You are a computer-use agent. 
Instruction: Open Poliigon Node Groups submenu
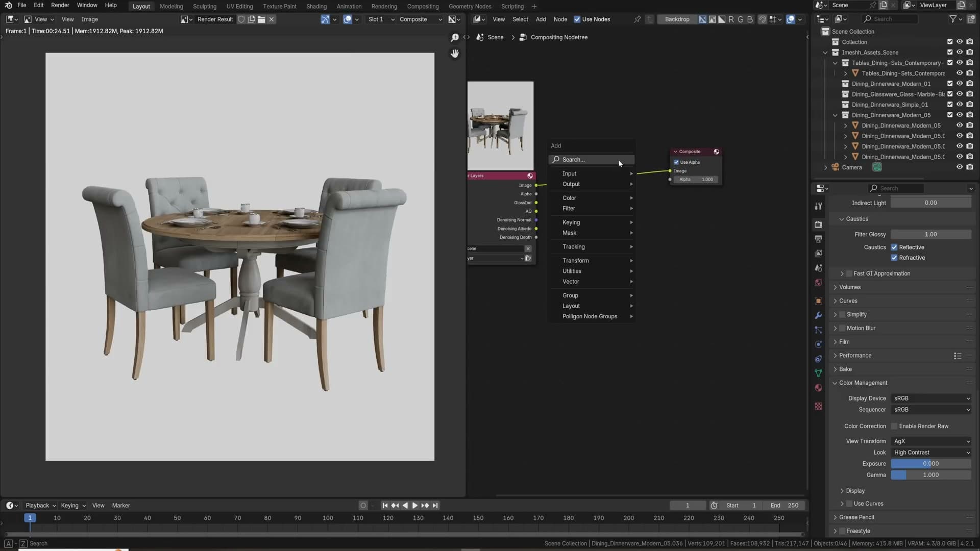coord(592,317)
